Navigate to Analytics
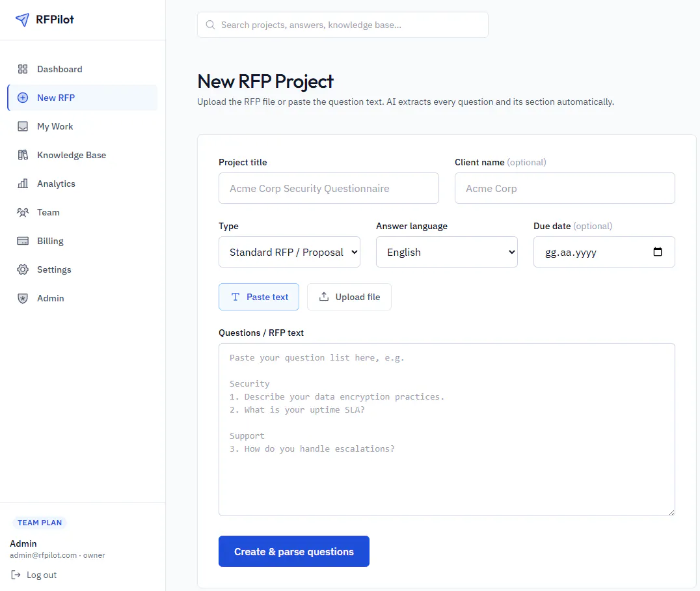700x591 pixels. coord(83,184)
